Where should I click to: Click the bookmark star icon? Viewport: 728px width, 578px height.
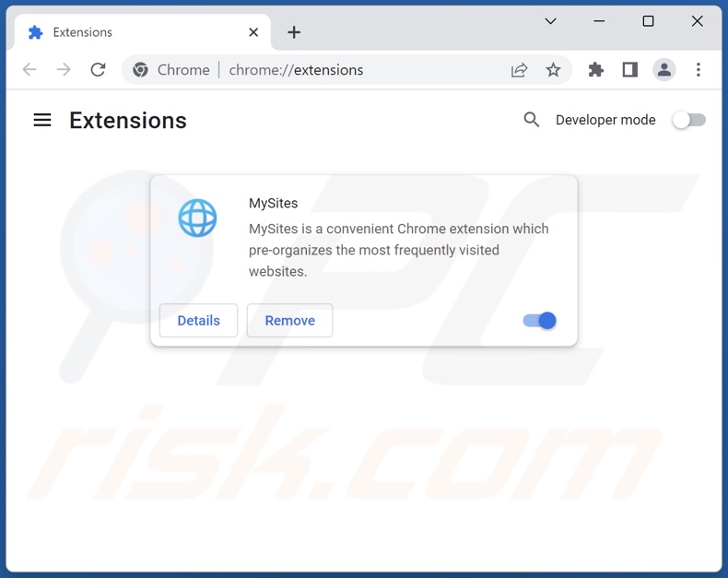tap(553, 70)
